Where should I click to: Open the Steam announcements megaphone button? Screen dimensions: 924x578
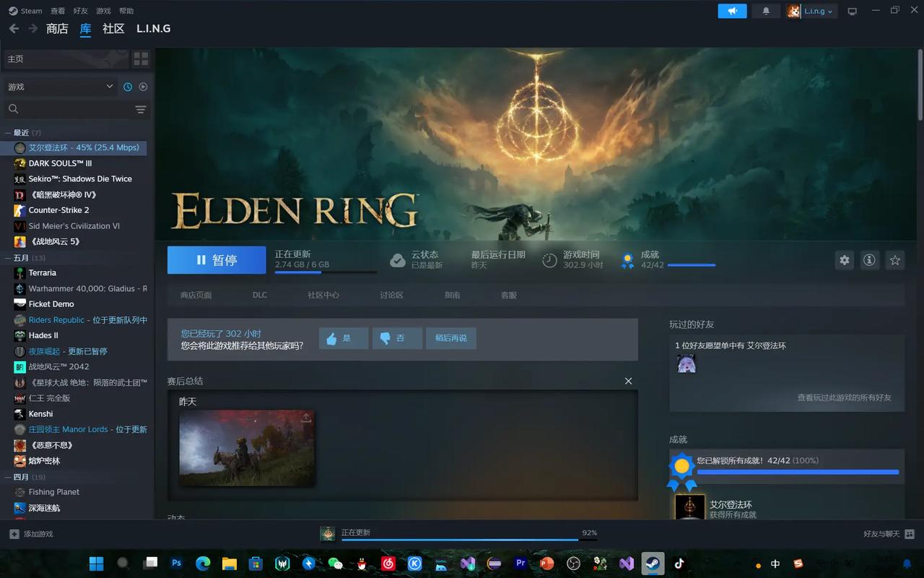coord(732,11)
